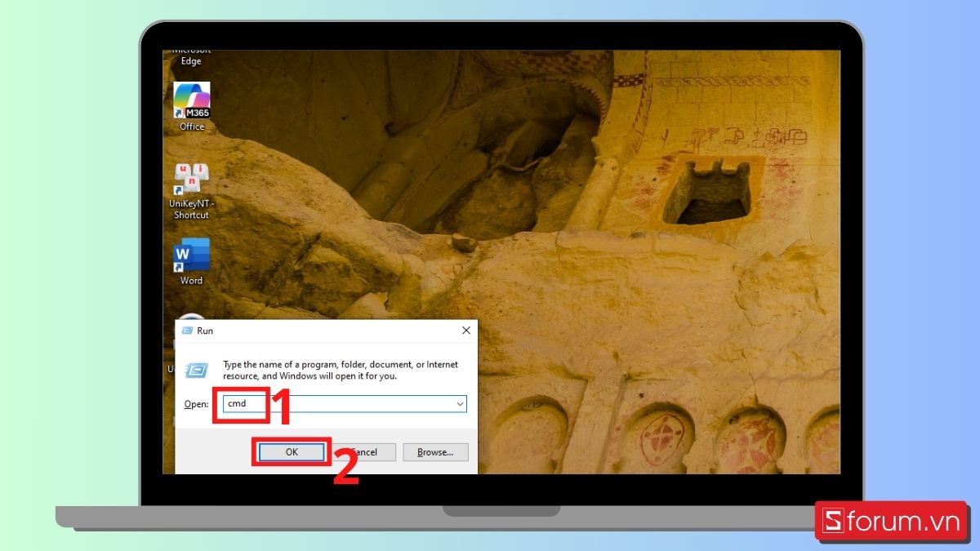Click the OK button in Run dialog

pyautogui.click(x=292, y=451)
